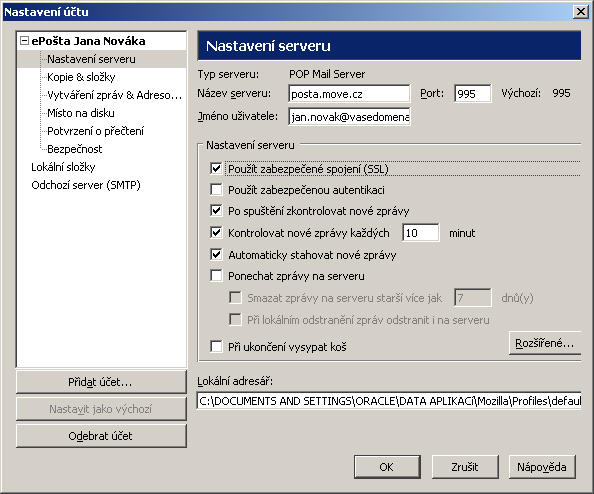Collapse the ePošta Jana Nováka account tree
Viewport: 594px width, 494px height.
(24, 41)
